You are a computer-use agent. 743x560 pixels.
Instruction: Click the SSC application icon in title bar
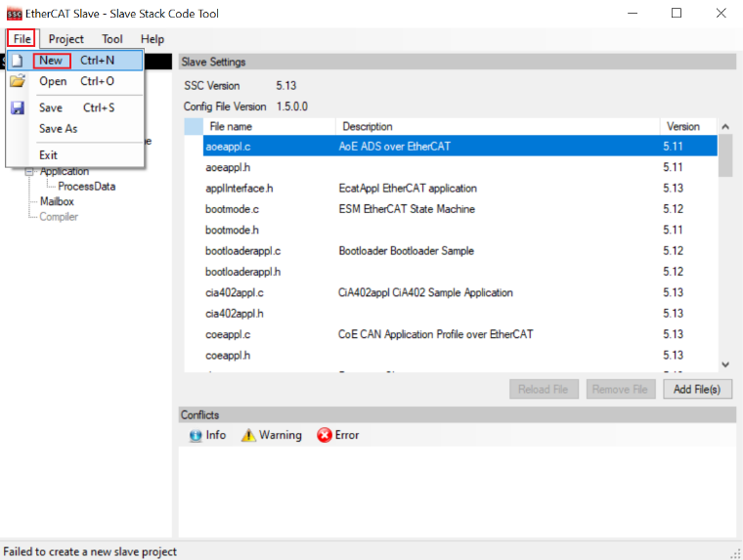click(x=14, y=14)
